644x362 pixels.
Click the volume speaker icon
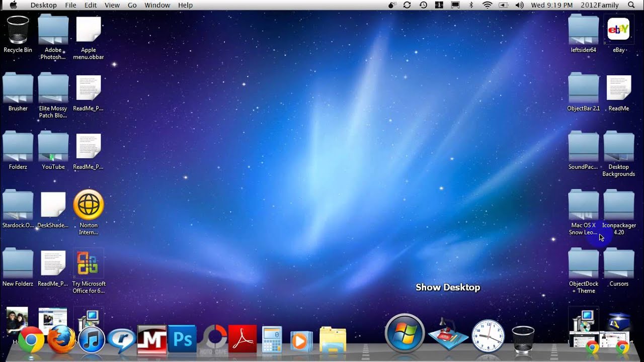pyautogui.click(x=520, y=5)
